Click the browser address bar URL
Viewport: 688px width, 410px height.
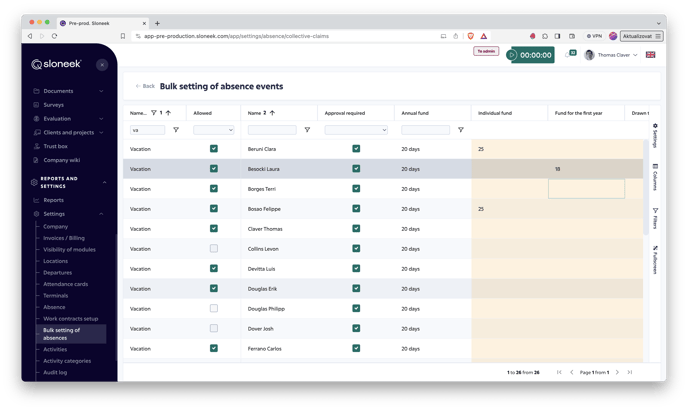236,36
